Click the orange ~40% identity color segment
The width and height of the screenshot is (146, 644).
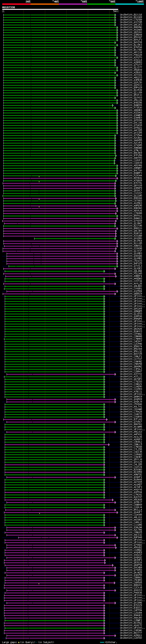pos(45,4)
